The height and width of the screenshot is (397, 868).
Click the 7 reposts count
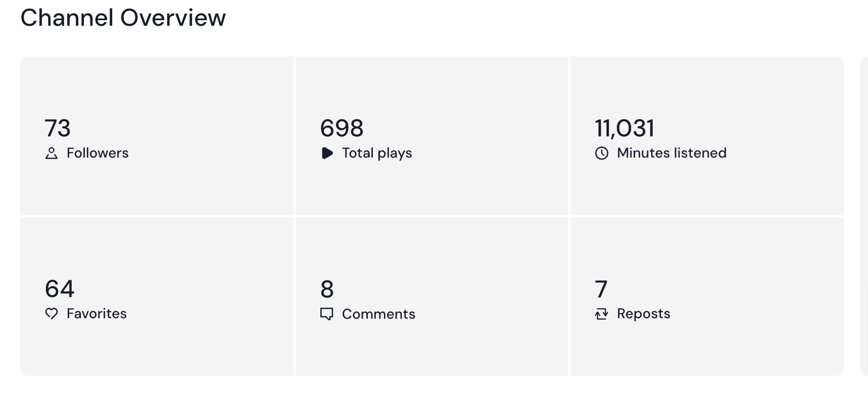601,289
